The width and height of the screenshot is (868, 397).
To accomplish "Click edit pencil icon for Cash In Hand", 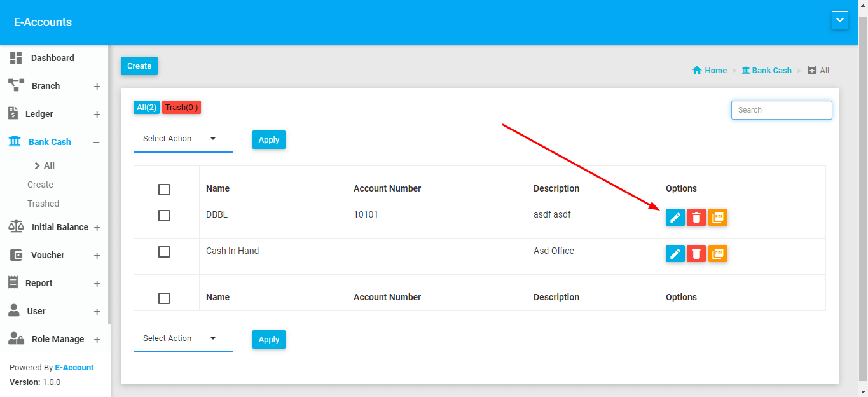I will click(x=675, y=254).
